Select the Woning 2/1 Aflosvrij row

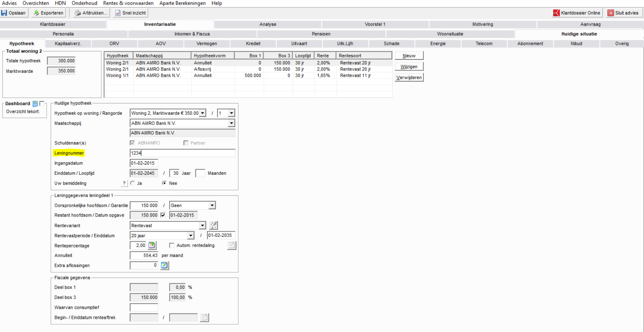(248, 69)
